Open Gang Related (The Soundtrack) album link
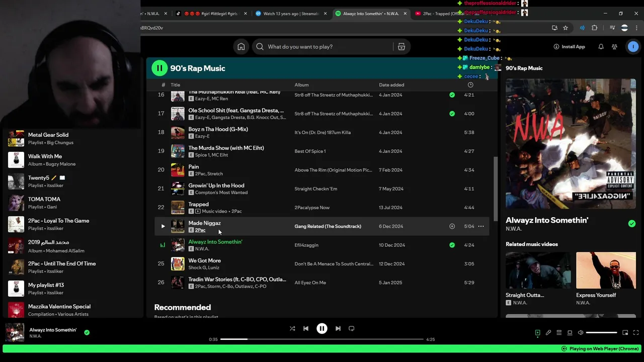644x362 pixels. tap(328, 226)
